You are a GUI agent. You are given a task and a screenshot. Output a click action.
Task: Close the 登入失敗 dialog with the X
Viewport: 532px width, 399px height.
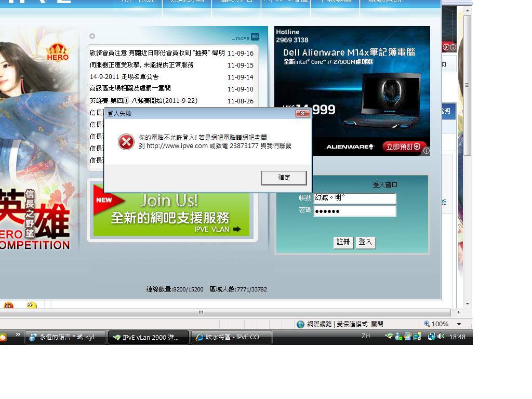pyautogui.click(x=303, y=113)
